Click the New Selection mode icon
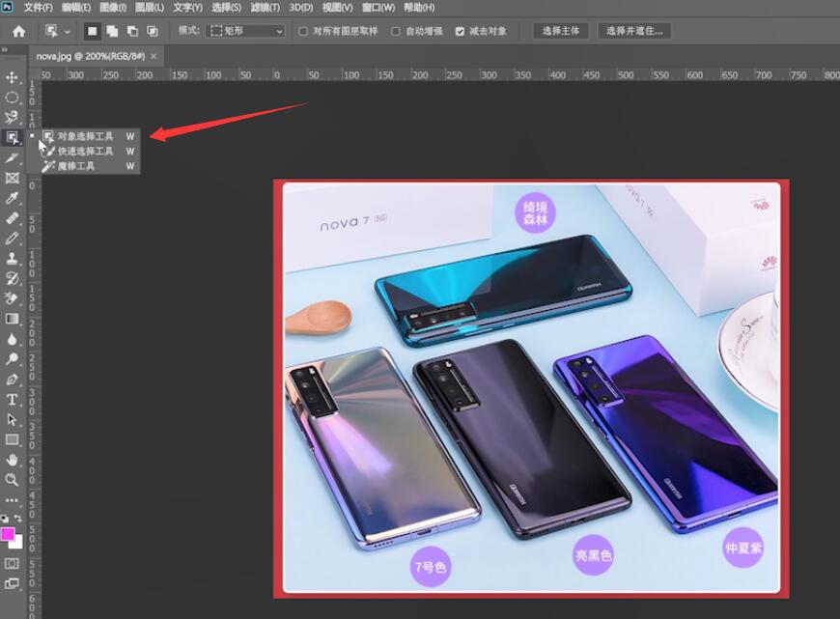This screenshot has height=619, width=840. (x=92, y=31)
